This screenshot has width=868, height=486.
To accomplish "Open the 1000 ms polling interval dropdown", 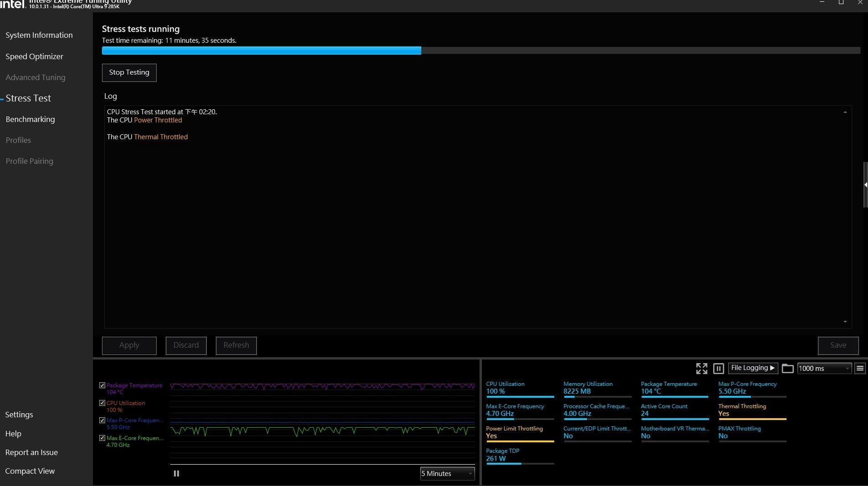I will coord(824,369).
